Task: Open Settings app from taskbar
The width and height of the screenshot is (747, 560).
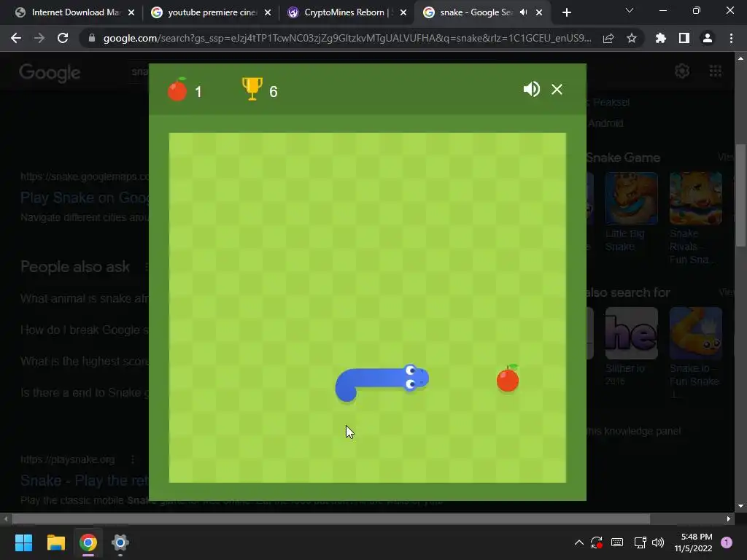Action: click(x=120, y=542)
